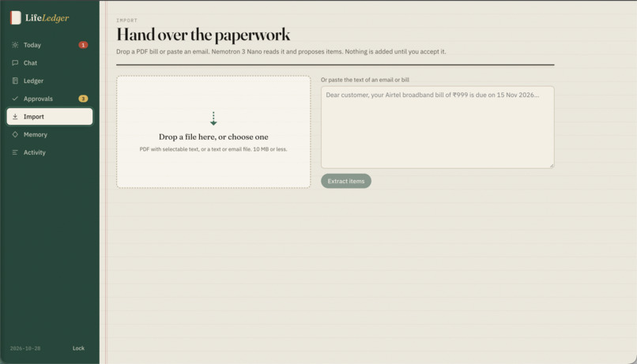The height and width of the screenshot is (364, 637).
Task: Click the dashed down-arrow in drop zone
Action: click(x=213, y=118)
